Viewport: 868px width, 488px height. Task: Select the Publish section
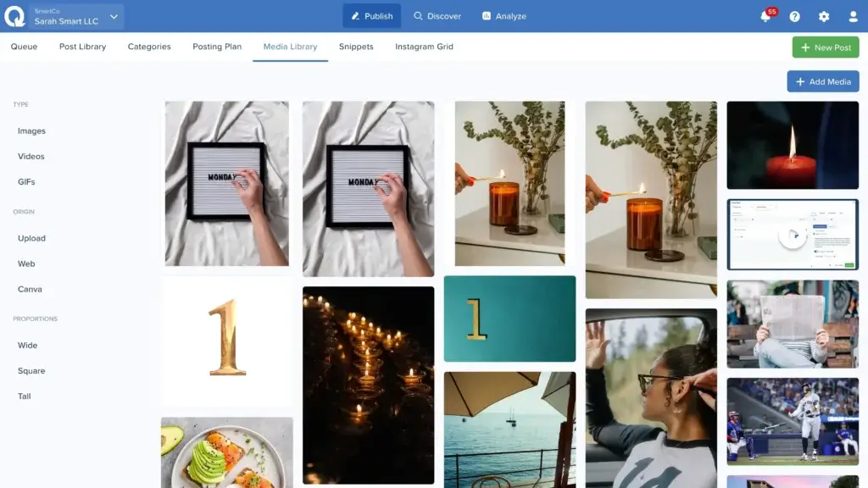coord(372,16)
